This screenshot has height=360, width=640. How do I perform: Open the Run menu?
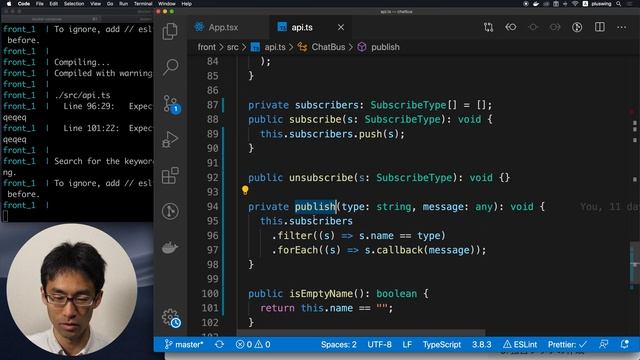click(x=123, y=4)
